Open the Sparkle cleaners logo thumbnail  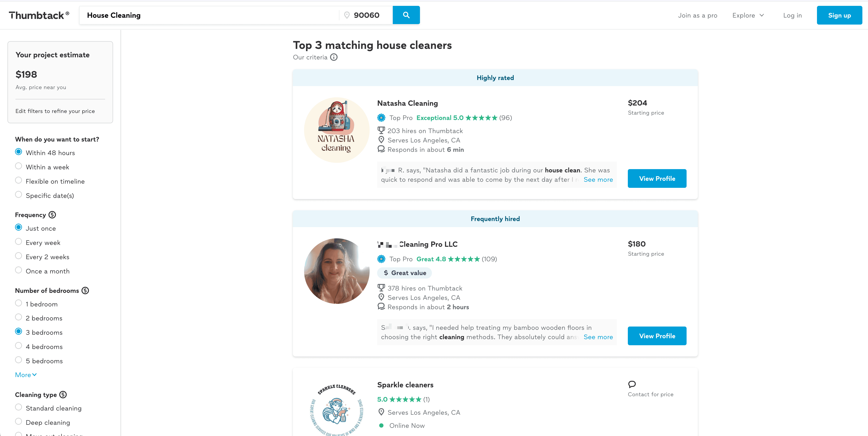pyautogui.click(x=336, y=409)
